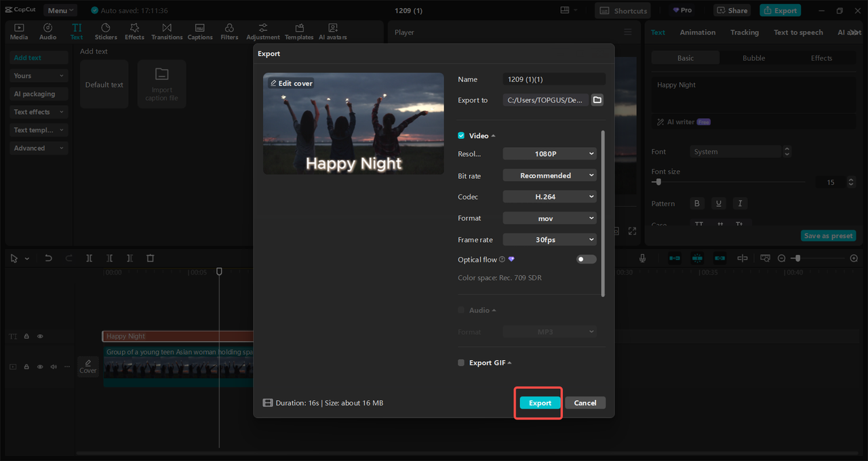Open the Resolution 1080P dropdown

(x=550, y=154)
